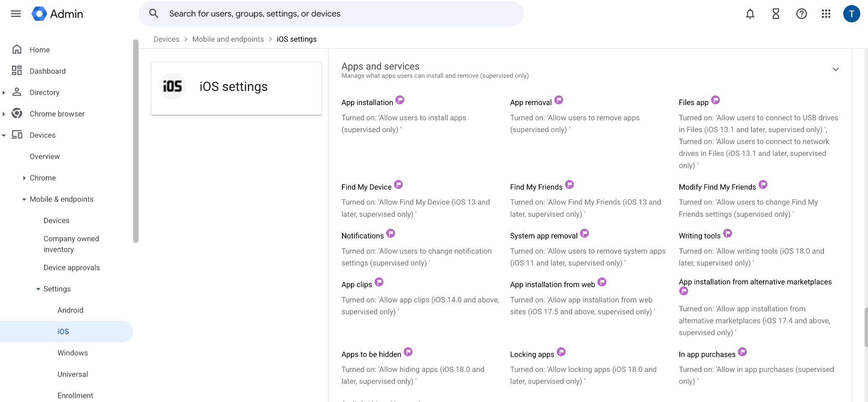Click the Home house icon
The height and width of the screenshot is (402, 868).
17,50
